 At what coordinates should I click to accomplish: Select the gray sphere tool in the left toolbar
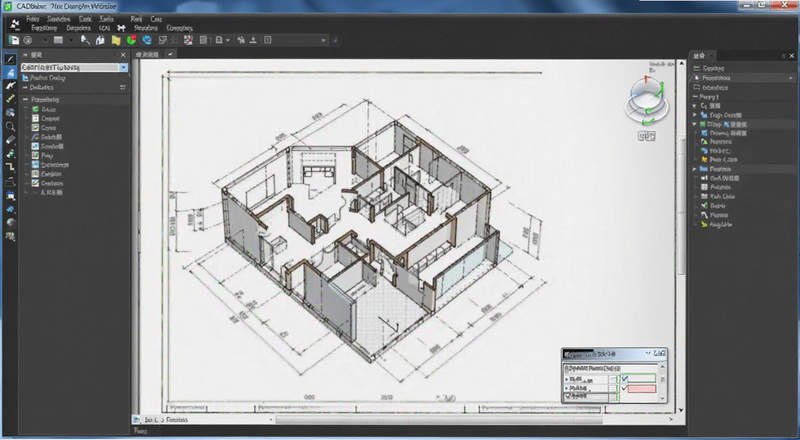tap(10, 223)
